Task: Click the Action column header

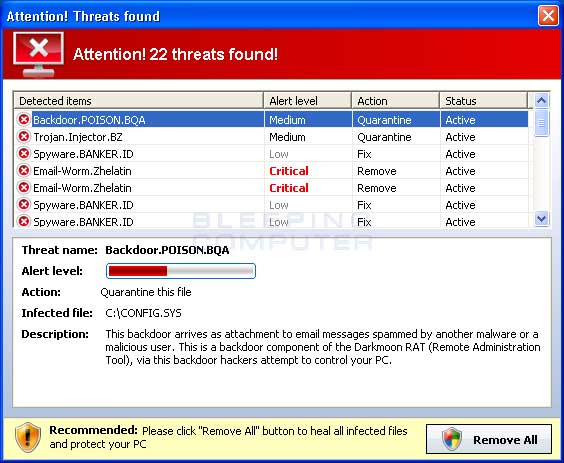Action: [x=396, y=101]
